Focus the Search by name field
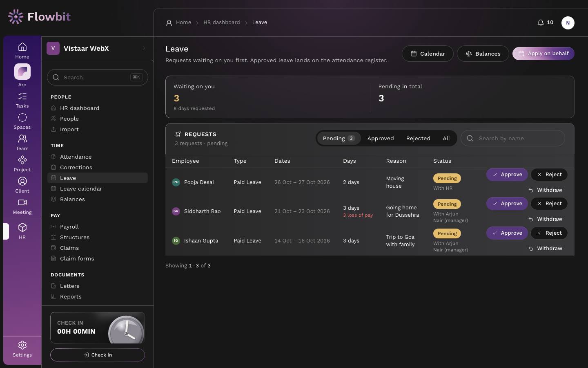 click(513, 138)
